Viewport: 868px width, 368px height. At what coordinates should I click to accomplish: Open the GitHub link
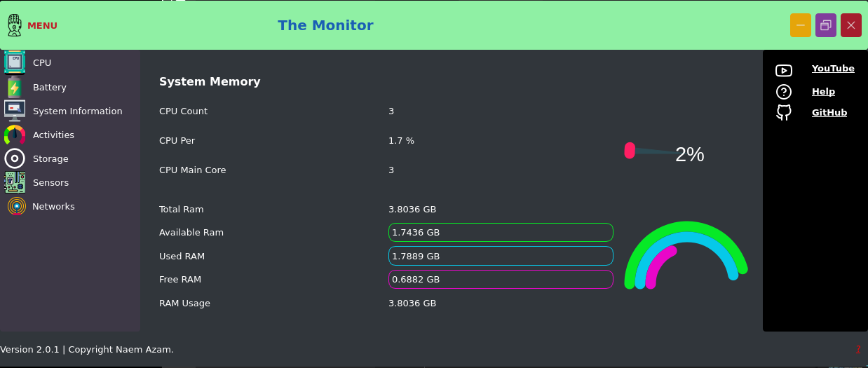[829, 112]
